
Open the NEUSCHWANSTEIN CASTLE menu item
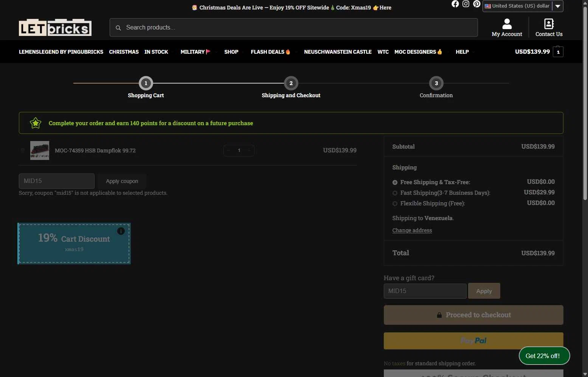338,52
